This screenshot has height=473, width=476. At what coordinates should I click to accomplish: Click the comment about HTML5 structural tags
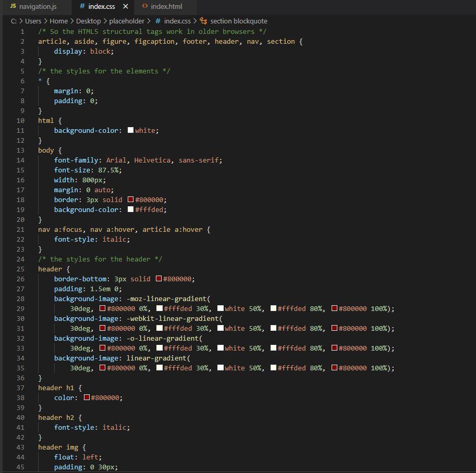pos(152,32)
